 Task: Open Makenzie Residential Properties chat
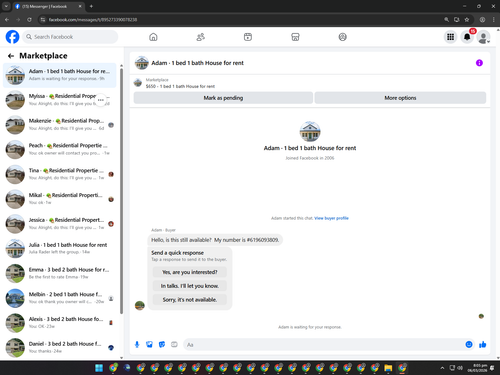point(60,125)
